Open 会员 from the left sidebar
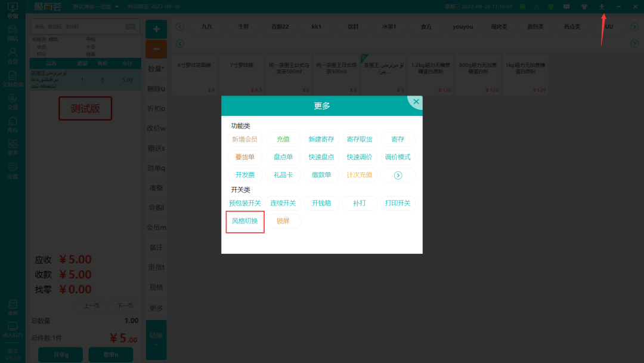The image size is (644, 363). click(x=13, y=56)
